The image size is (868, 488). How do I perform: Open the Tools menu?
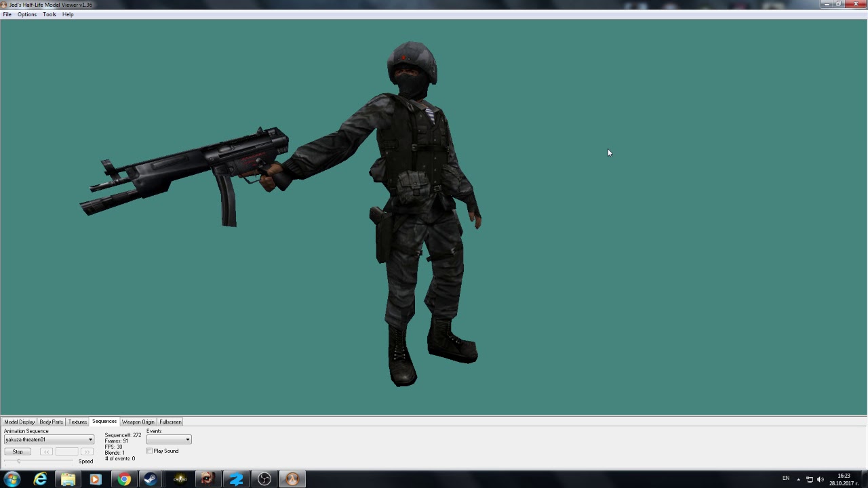pos(50,14)
